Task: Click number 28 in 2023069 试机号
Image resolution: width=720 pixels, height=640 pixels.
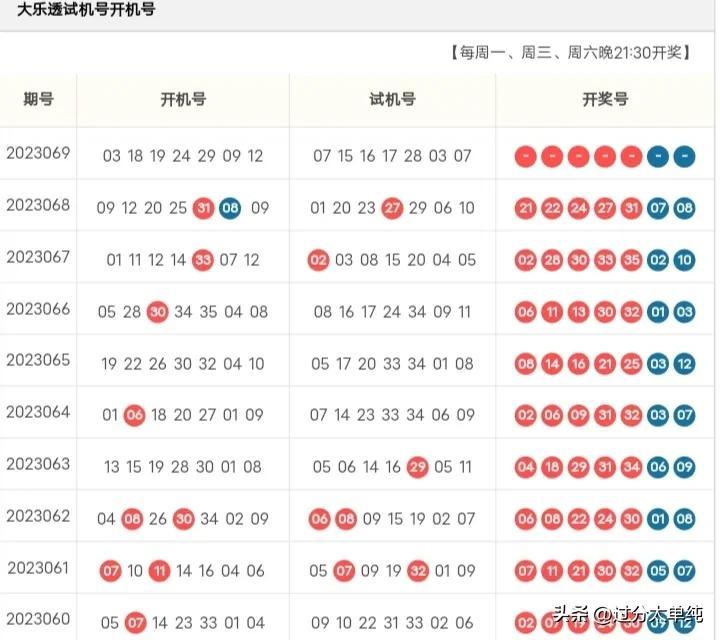Action: (413, 156)
